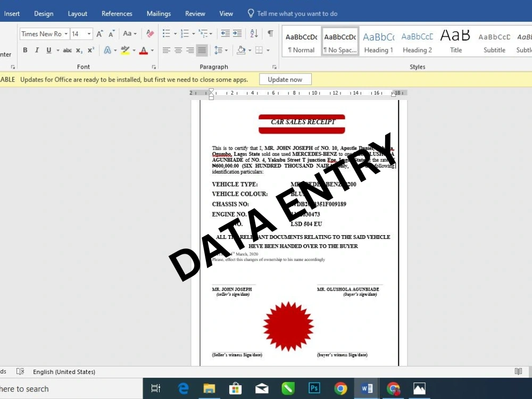Click the Borders icon

point(259,50)
